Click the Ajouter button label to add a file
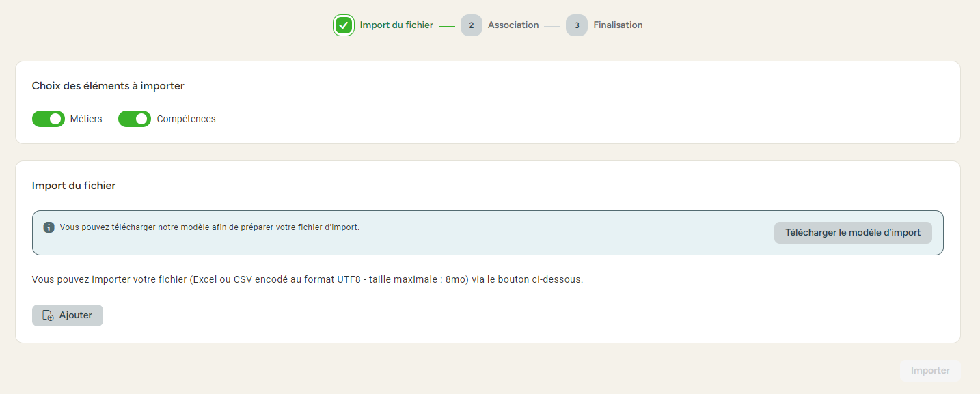The image size is (980, 394). click(x=76, y=315)
